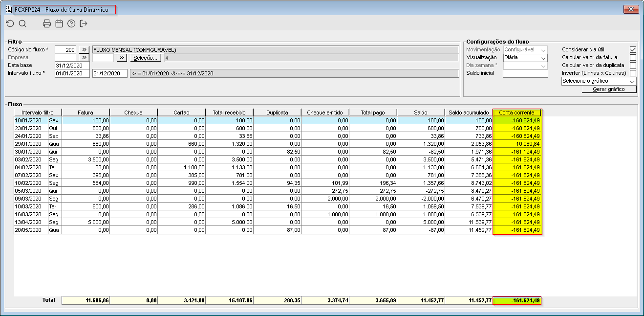Viewport: 644px width, 316px height.
Task: Select the row dated 10/02/2020
Action: pos(278,183)
